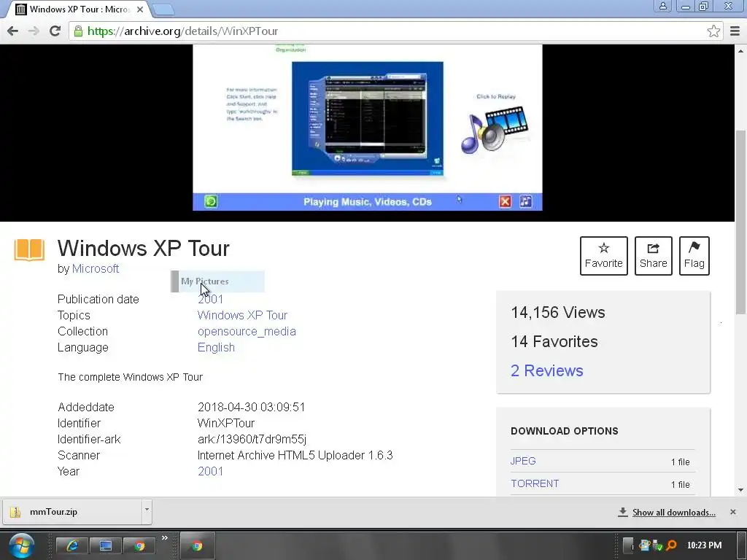Close the Windows XP Tour tab
The image size is (747, 560).
pos(140,9)
